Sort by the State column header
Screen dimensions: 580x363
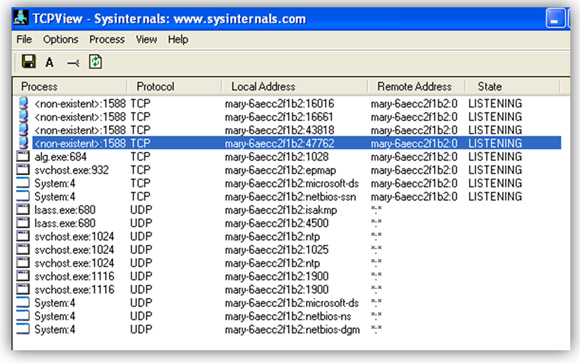point(512,87)
